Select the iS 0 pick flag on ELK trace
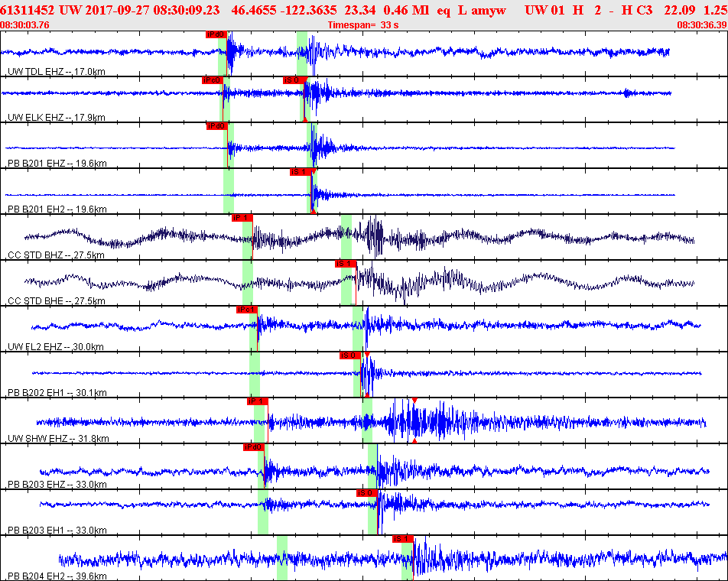728x581 pixels. [x=294, y=80]
